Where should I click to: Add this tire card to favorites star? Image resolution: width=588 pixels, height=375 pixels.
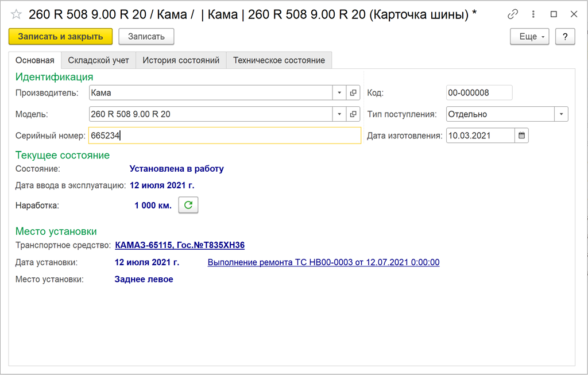pos(17,14)
